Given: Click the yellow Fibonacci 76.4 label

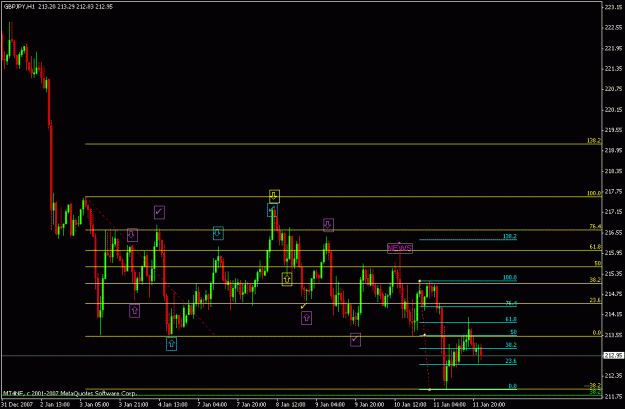Looking at the screenshot, I should pyautogui.click(x=595, y=226).
